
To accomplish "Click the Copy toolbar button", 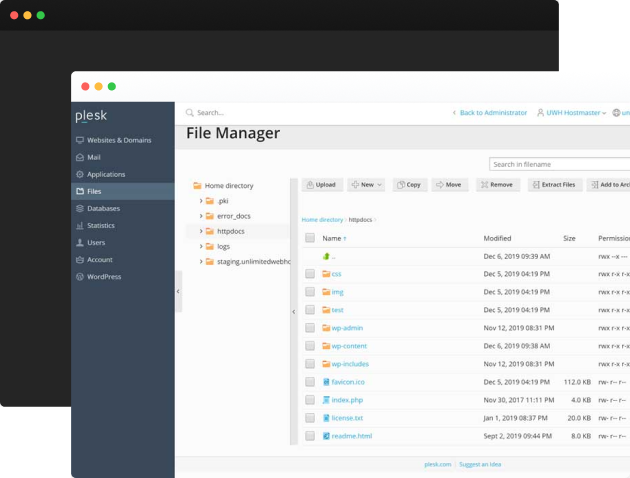I will pyautogui.click(x=410, y=185).
